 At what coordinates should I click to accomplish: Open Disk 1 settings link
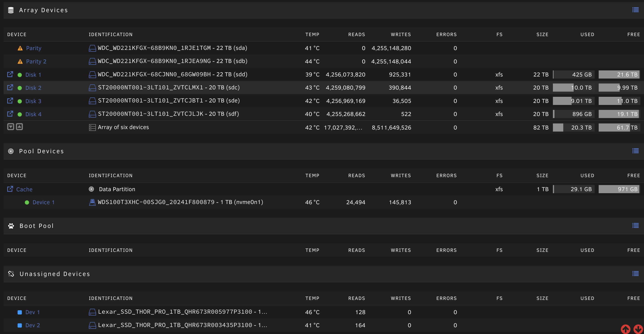pyautogui.click(x=33, y=75)
